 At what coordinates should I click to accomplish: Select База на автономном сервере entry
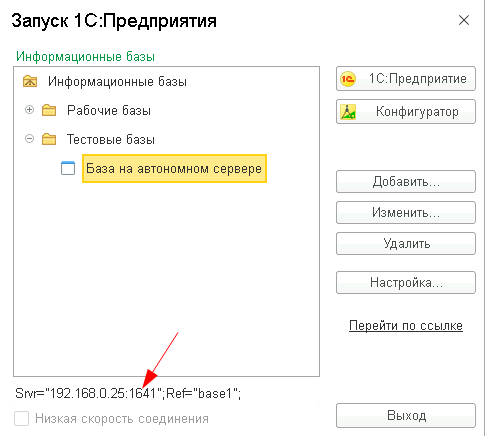pos(174,168)
